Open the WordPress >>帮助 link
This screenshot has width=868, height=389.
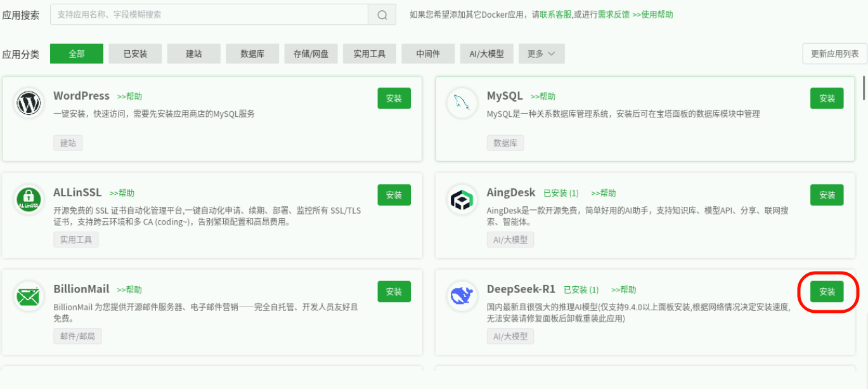tap(129, 96)
